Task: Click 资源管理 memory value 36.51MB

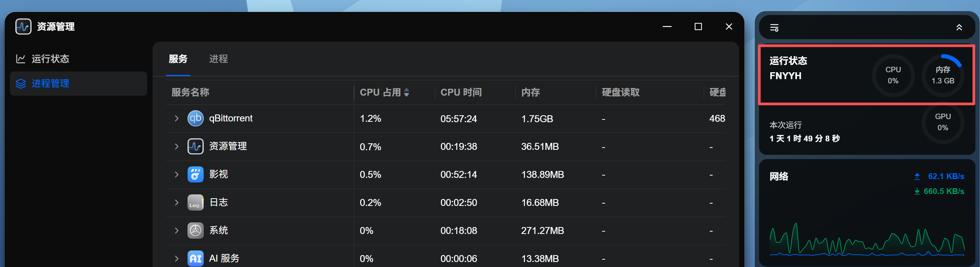Action: [x=540, y=147]
